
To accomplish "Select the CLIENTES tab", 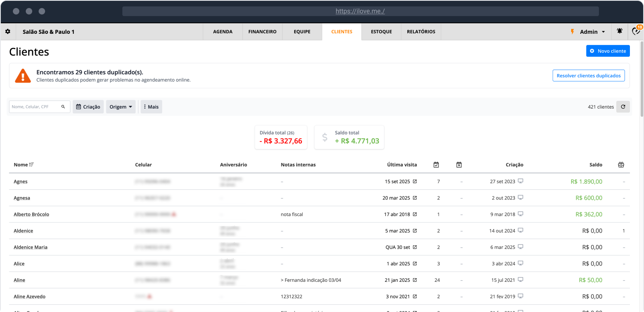I will [x=342, y=32].
